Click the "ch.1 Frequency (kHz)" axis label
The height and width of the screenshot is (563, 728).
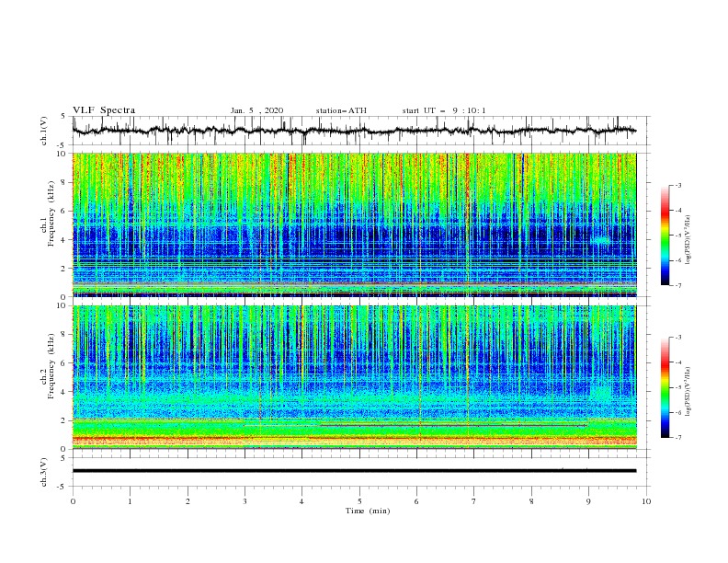pos(48,213)
